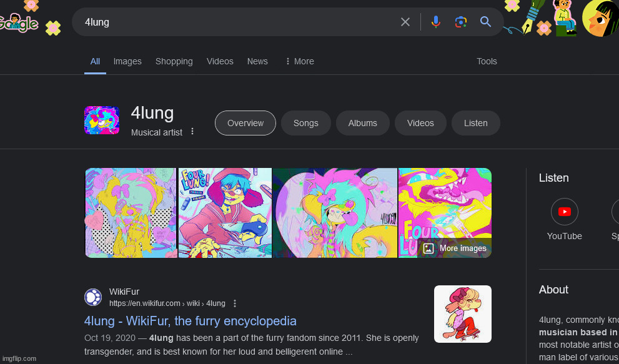Click inside the search input field
Viewport: 619px width, 364px height.
pyautogui.click(x=237, y=22)
